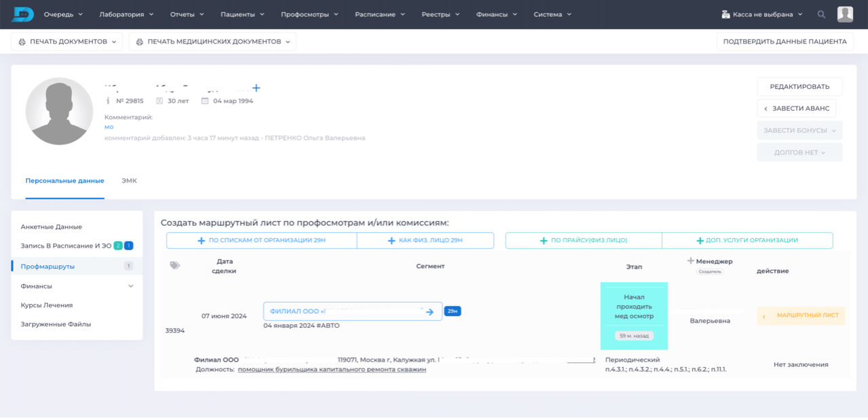Open the Финансы top menu
The height and width of the screenshot is (420, 868).
(497, 14)
